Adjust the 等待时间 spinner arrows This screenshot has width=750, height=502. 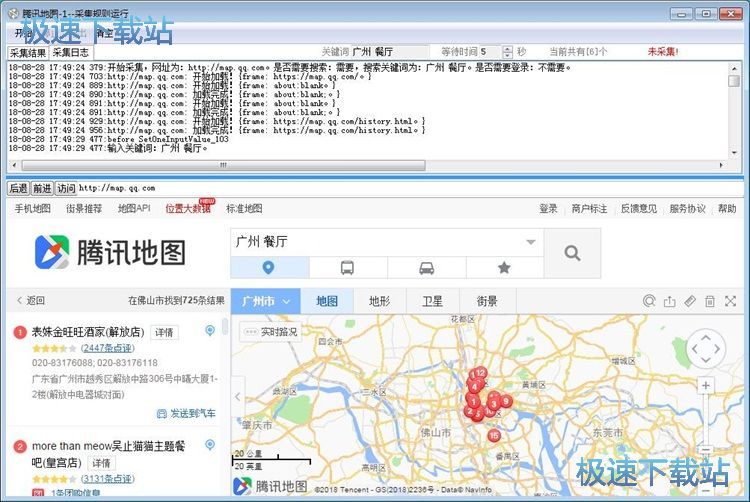pyautogui.click(x=507, y=52)
